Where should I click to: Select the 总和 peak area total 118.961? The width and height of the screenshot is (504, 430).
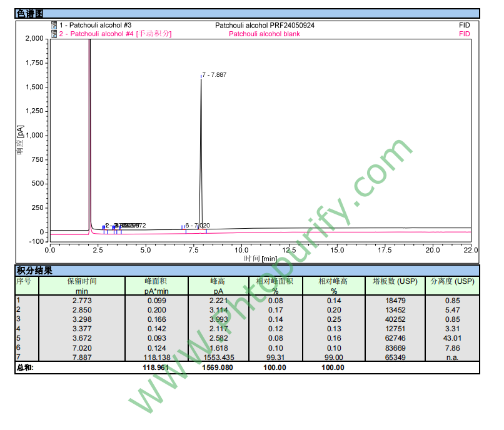tap(156, 367)
